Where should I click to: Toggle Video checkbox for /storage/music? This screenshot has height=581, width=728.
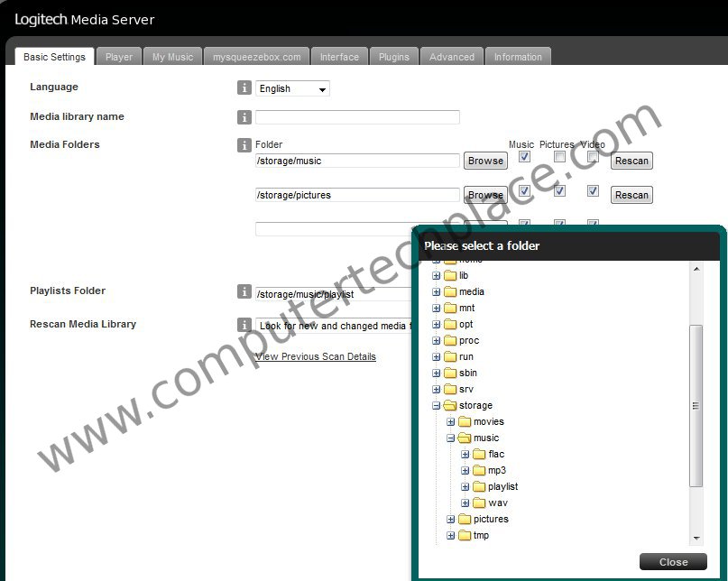(593, 156)
